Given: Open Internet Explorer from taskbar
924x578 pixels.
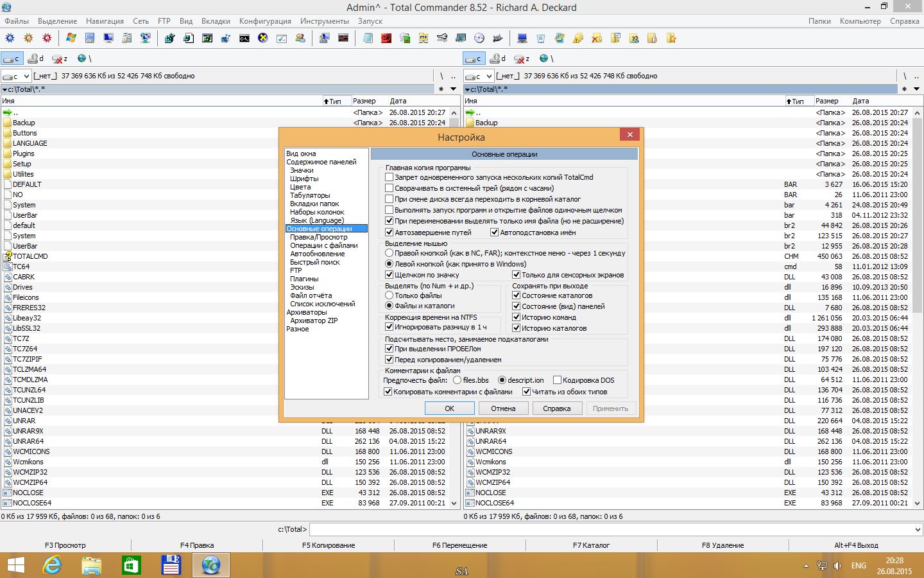Looking at the screenshot, I should pyautogui.click(x=52, y=565).
